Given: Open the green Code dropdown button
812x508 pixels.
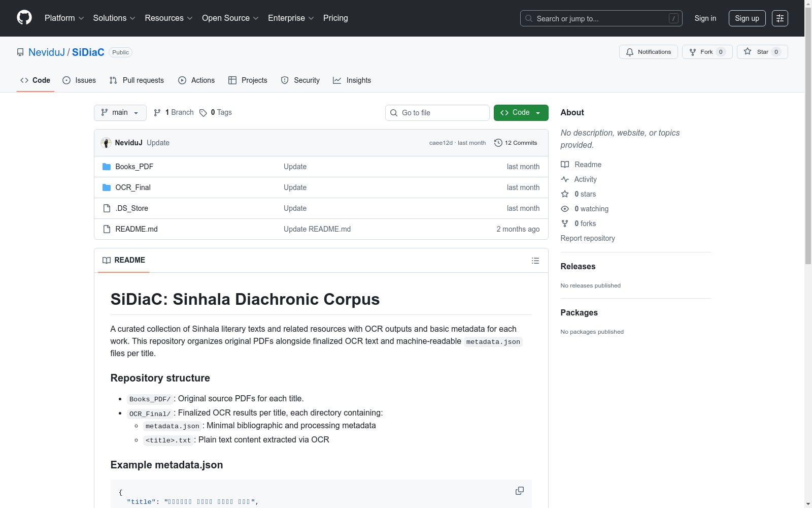Looking at the screenshot, I should [x=521, y=113].
